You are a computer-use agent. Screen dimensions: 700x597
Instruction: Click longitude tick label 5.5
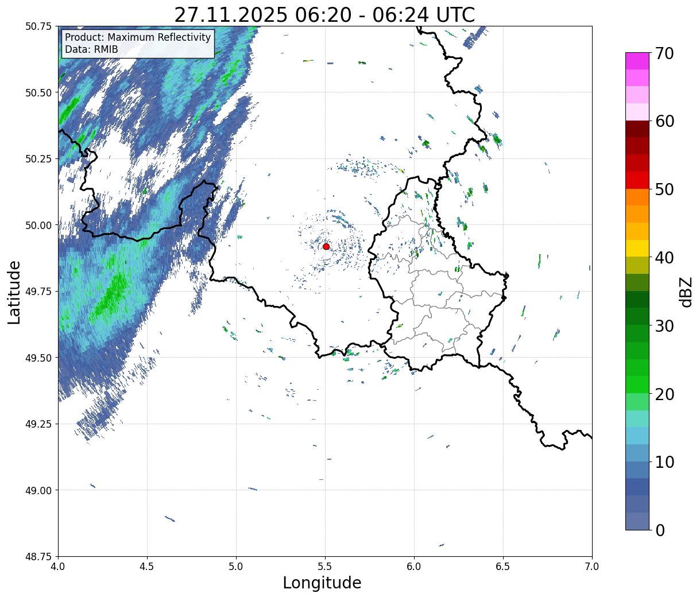pos(325,566)
